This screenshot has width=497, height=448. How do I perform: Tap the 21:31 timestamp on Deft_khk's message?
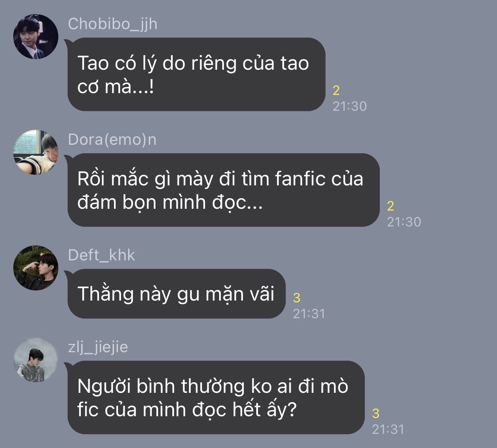[309, 314]
